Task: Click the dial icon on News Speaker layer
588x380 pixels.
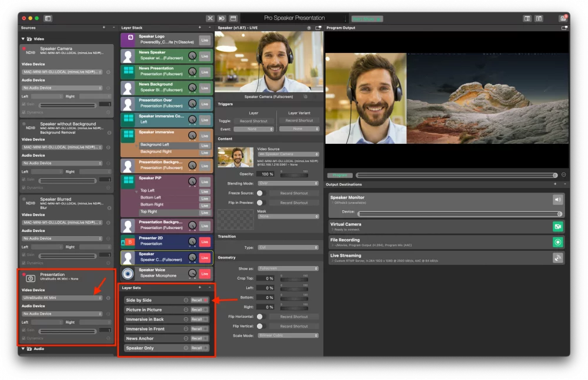Action: pyautogui.click(x=192, y=56)
